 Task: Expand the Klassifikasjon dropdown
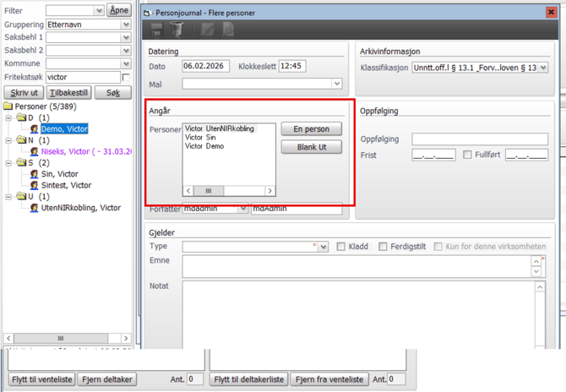(543, 67)
